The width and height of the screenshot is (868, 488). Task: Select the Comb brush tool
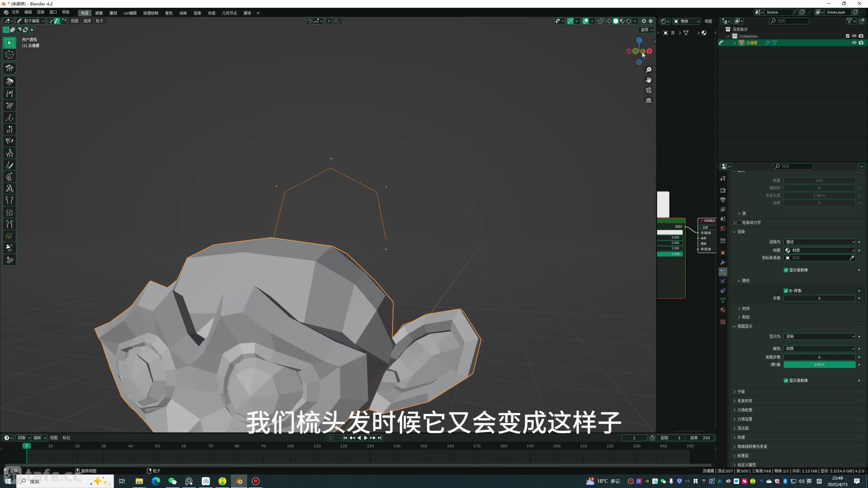coord(9,68)
